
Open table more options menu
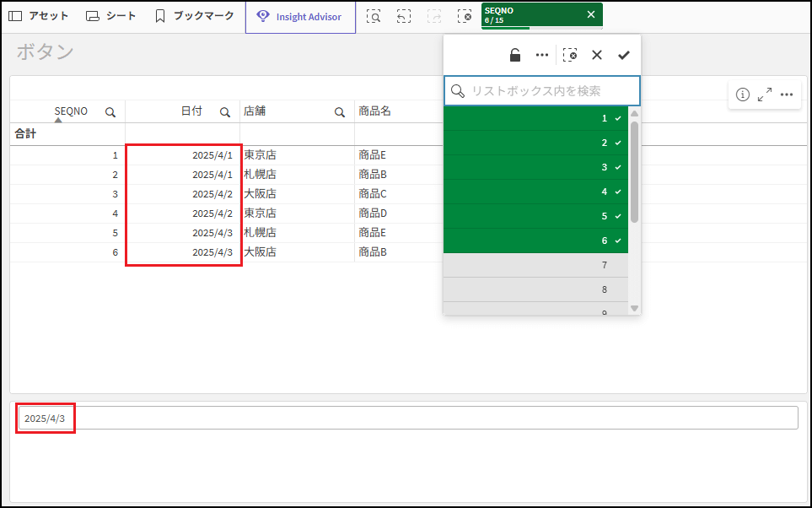pos(787,95)
